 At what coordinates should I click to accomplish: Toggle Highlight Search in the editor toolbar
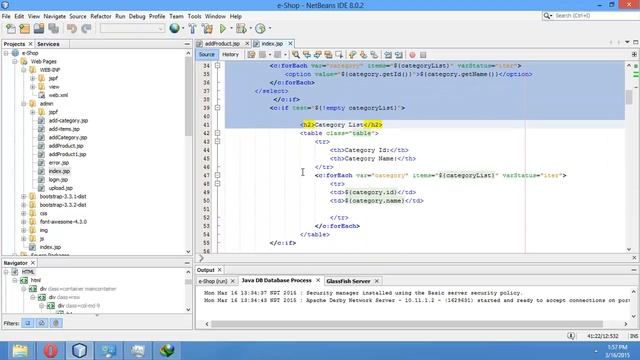(x=328, y=55)
